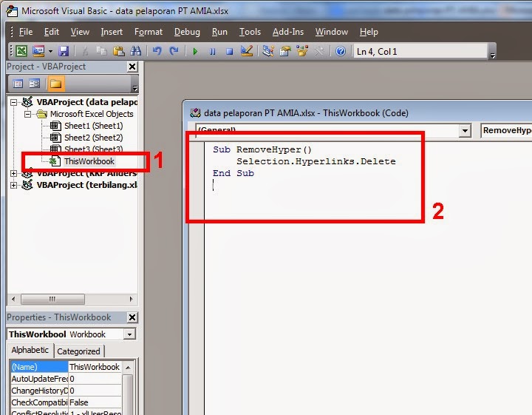Click View Object icon in Project panel
Screen dimensions: 532x415
point(34,84)
